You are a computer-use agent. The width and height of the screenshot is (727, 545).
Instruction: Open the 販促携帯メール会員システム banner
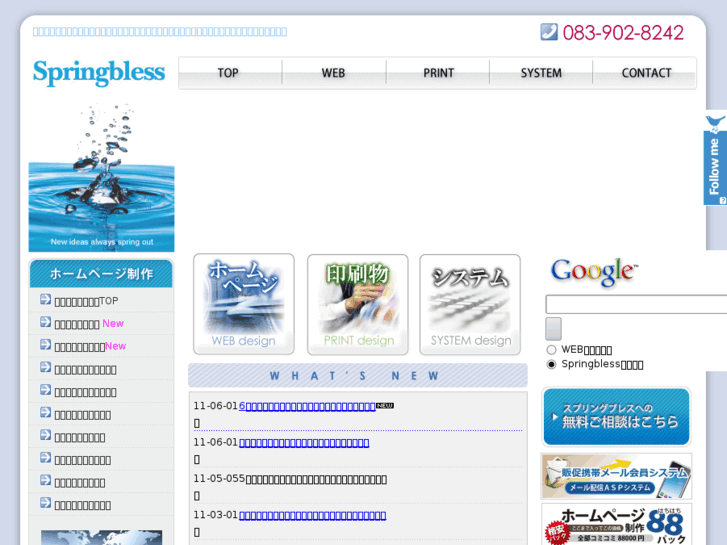pos(616,477)
